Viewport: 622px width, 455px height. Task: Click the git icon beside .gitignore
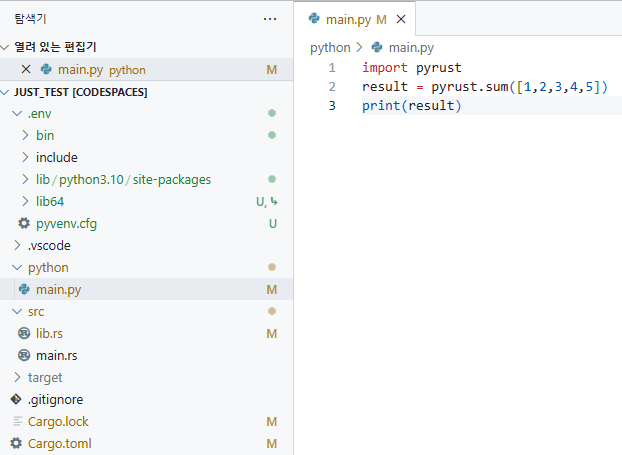pyautogui.click(x=15, y=399)
